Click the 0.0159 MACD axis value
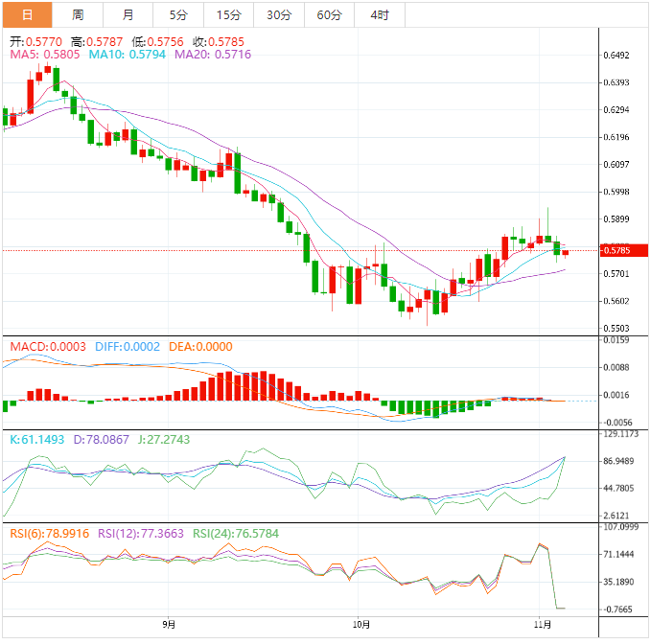 [x=616, y=340]
